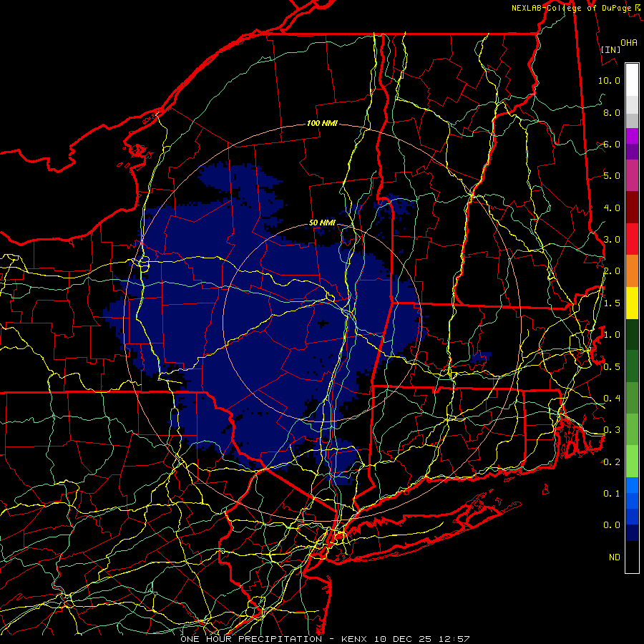Click the 1.5 legend value
Viewport: 644px width, 644px height.
tap(612, 303)
